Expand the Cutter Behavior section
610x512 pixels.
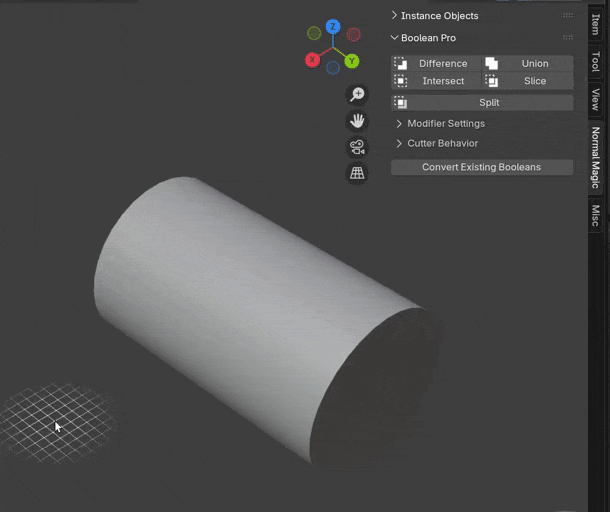[442, 143]
